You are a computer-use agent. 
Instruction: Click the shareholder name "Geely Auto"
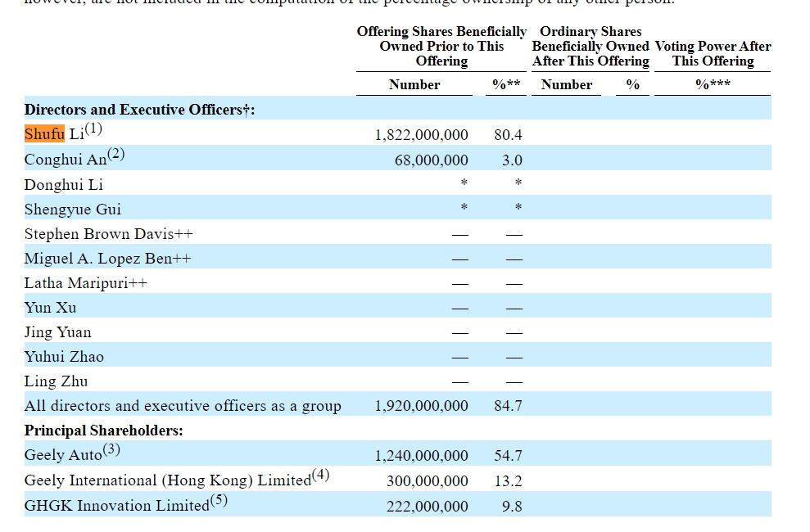point(63,455)
